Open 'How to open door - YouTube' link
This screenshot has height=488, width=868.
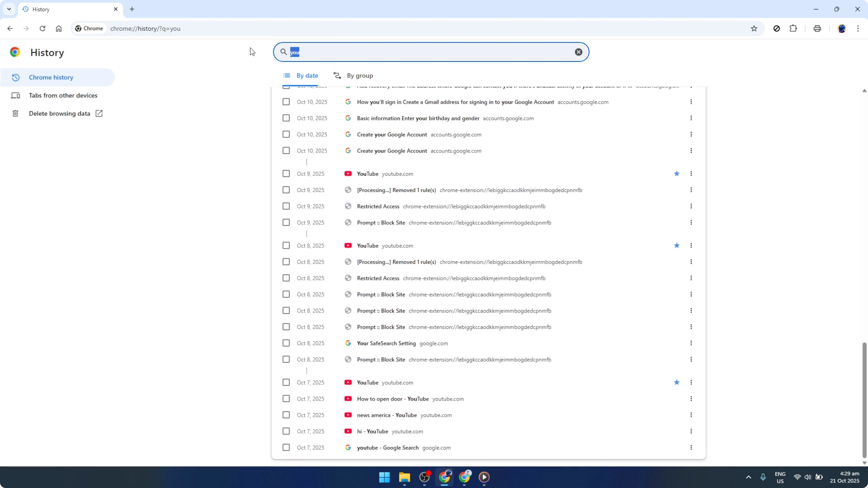(392, 399)
